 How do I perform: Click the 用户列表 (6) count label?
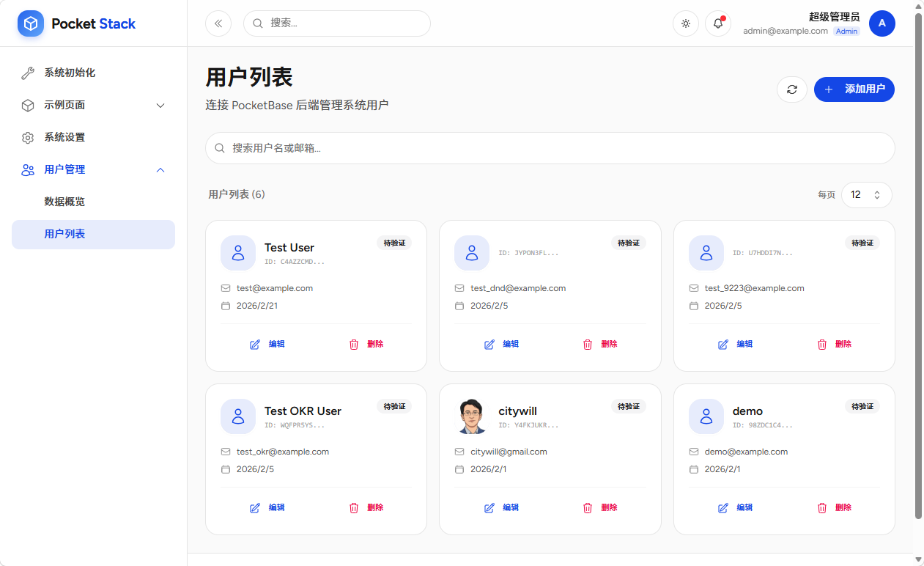(x=237, y=194)
